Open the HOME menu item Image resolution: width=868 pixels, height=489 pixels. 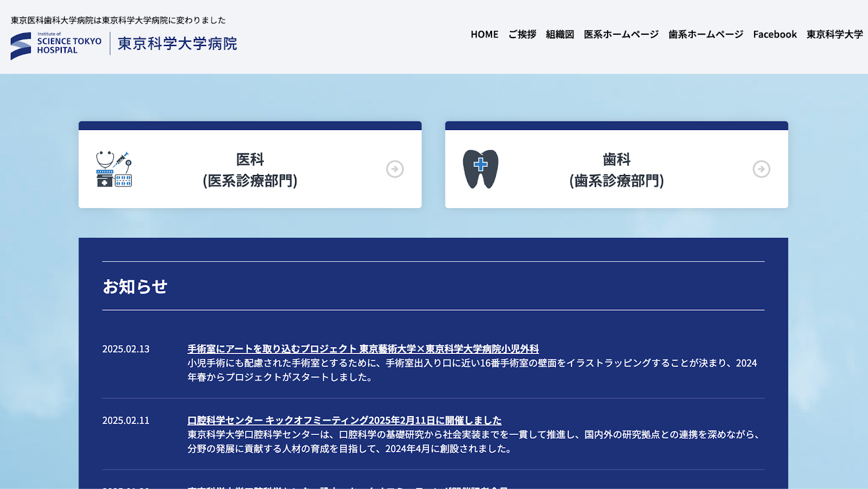tap(484, 35)
